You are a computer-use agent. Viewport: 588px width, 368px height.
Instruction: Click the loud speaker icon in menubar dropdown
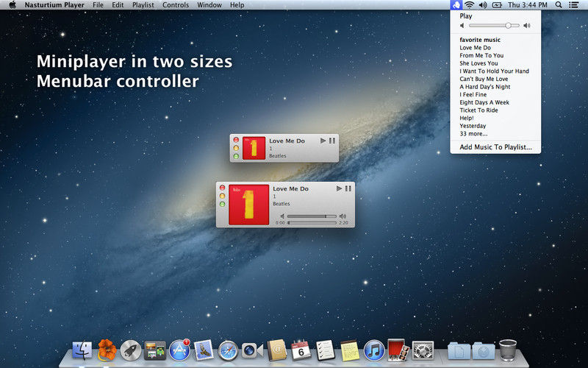coord(527,26)
